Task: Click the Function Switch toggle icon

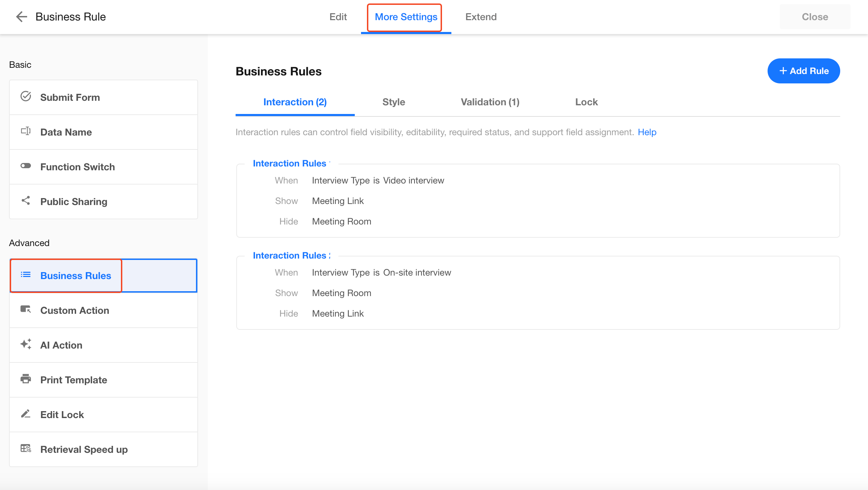Action: coord(26,166)
